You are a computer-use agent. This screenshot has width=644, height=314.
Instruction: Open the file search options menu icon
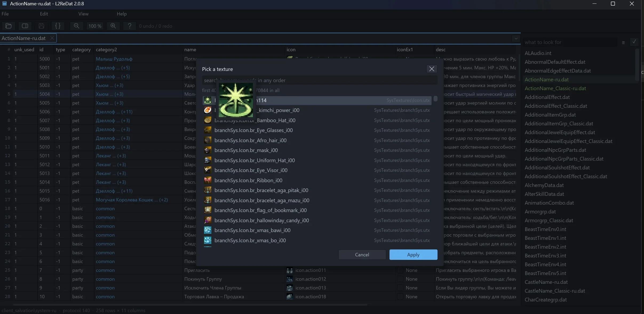[623, 42]
